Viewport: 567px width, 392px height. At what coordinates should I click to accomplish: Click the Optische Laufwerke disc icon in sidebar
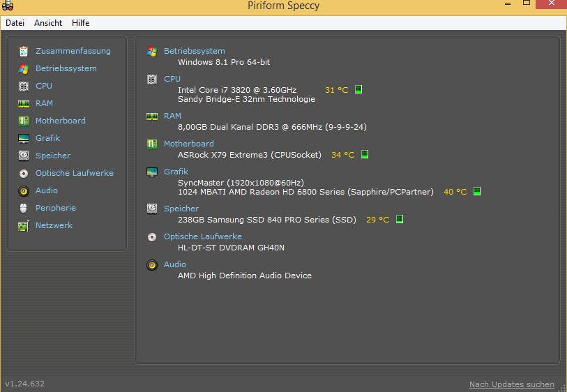(x=24, y=174)
